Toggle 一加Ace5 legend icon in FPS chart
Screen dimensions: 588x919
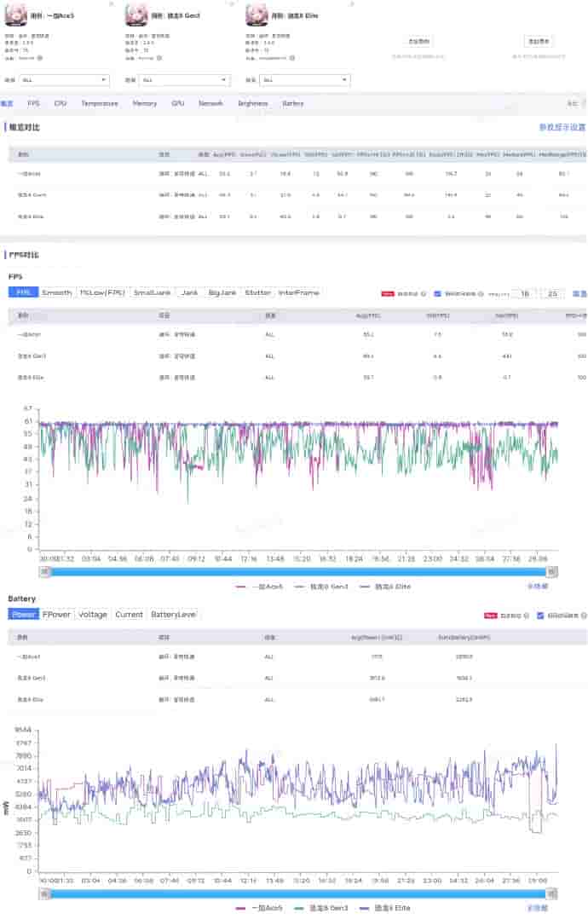click(241, 587)
